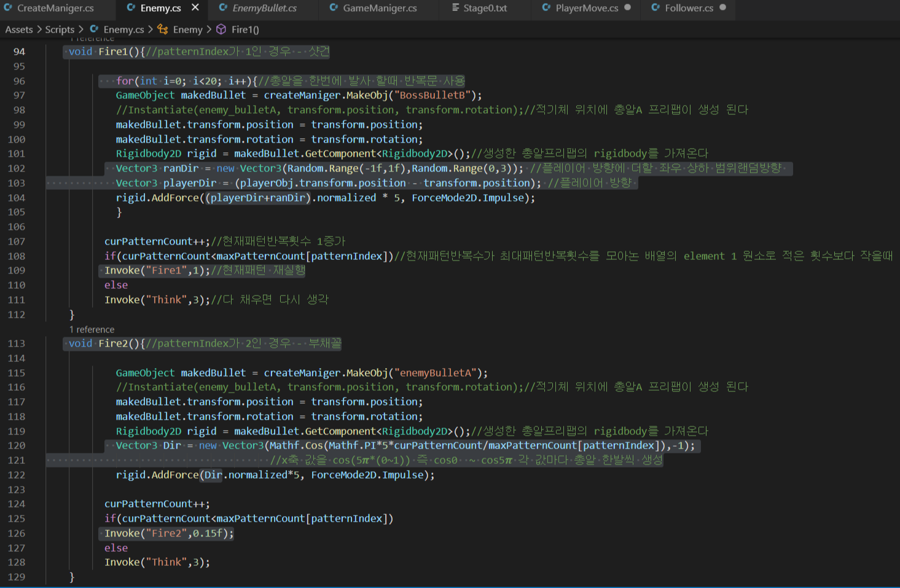Click 'else' keyword on line 127
The height and width of the screenshot is (588, 900).
[116, 548]
